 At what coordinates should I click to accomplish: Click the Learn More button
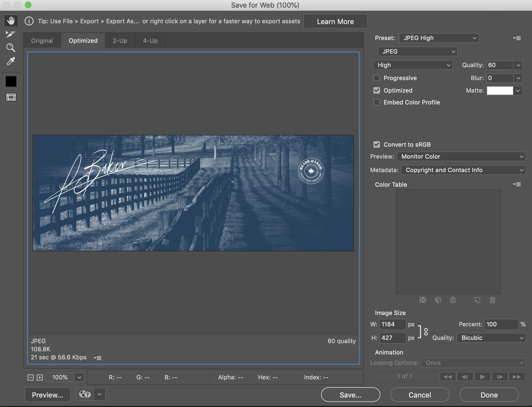click(x=335, y=21)
